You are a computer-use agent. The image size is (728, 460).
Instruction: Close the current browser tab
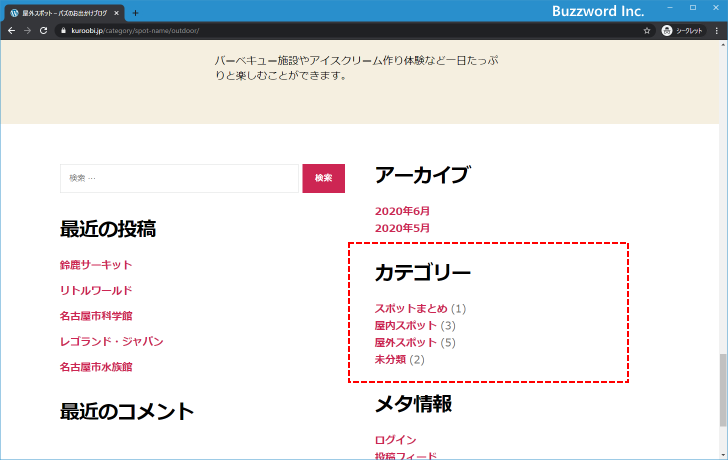[x=117, y=13]
